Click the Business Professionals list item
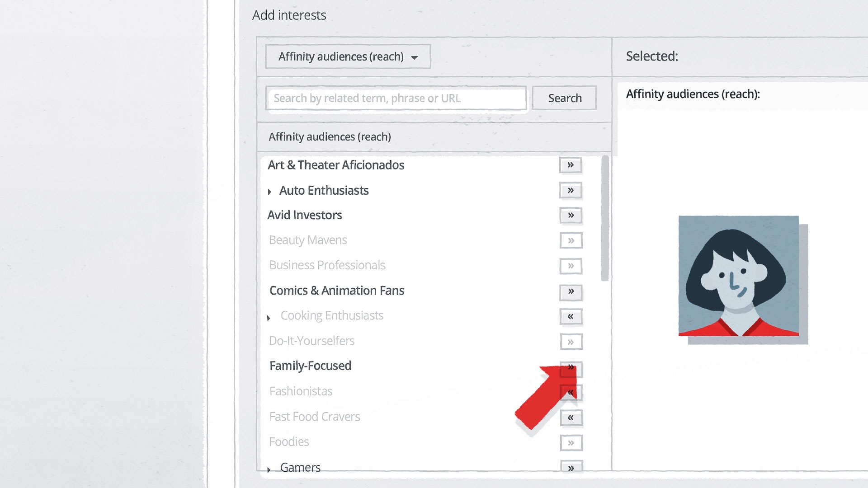 tap(327, 265)
